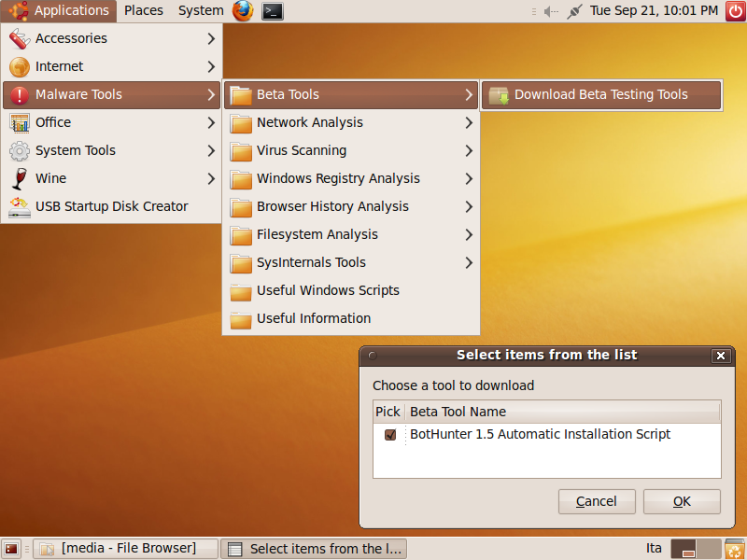Click the System Tools gear icon

(x=20, y=151)
